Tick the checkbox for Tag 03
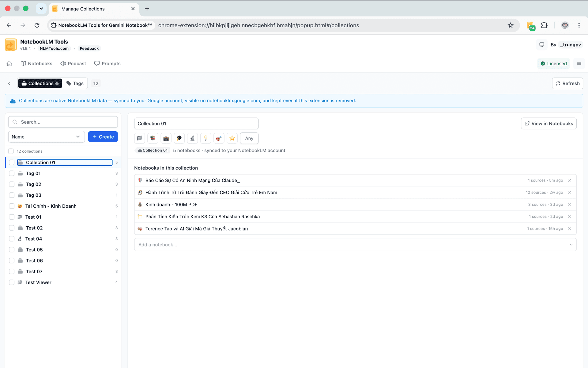The image size is (588, 368). pyautogui.click(x=12, y=195)
